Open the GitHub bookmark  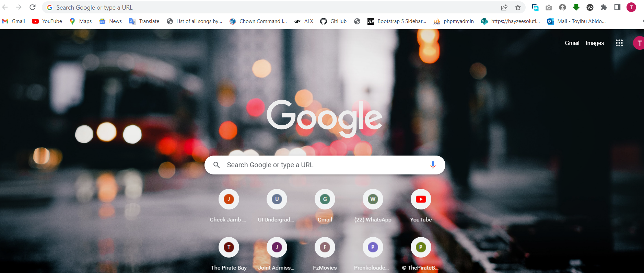[333, 21]
